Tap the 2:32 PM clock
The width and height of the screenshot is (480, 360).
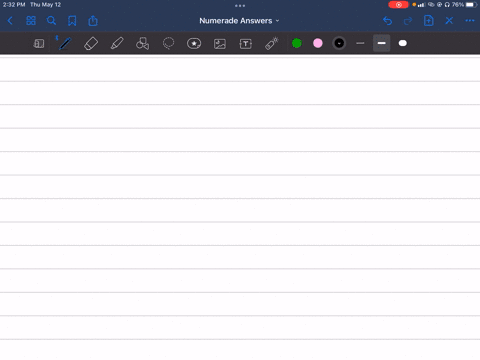coord(14,5)
